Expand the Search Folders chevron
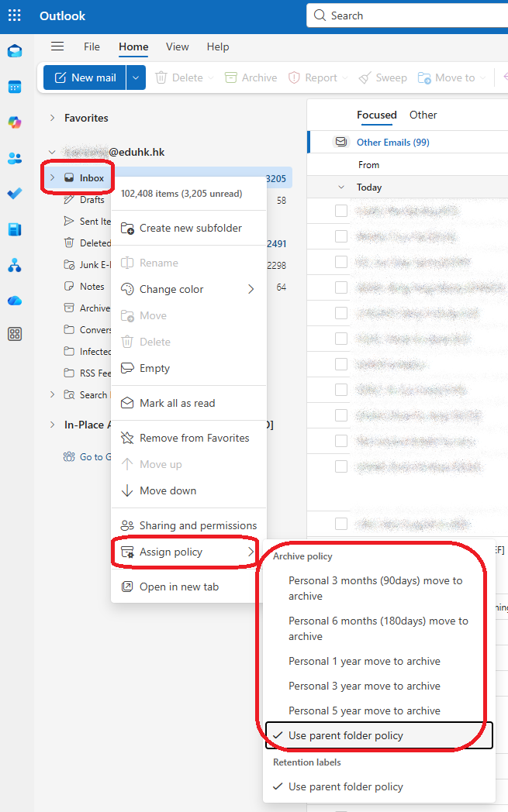 pos(53,394)
